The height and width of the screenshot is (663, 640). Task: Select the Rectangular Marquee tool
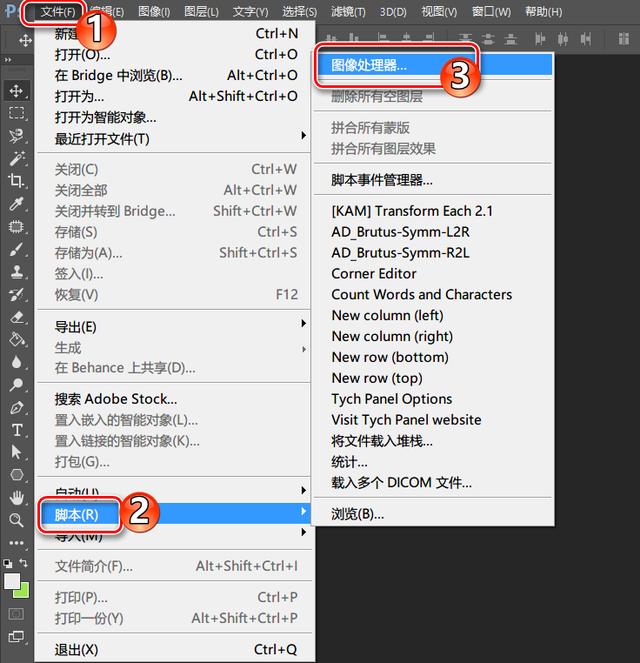(x=16, y=113)
